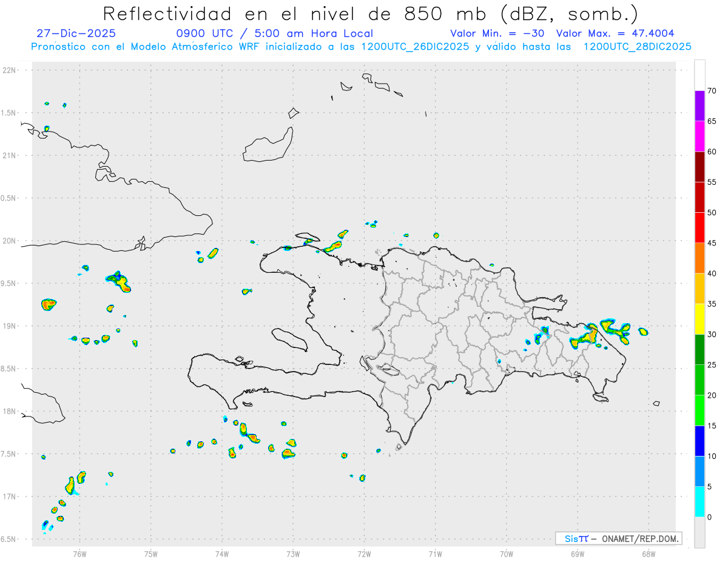The width and height of the screenshot is (728, 562).
Task: Click the "69W" longitude label
Action: pos(578,554)
